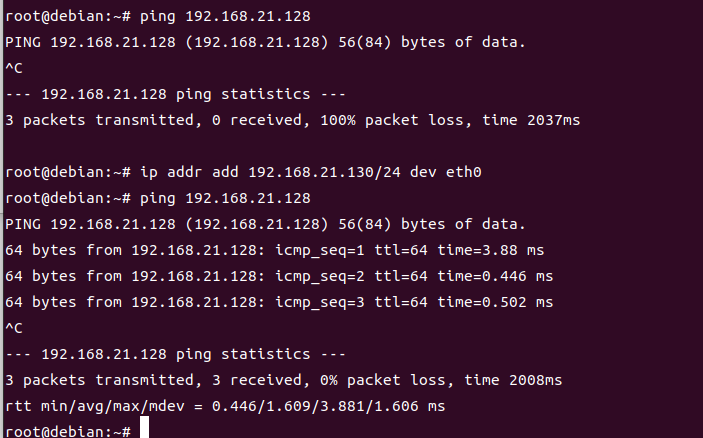The width and height of the screenshot is (703, 438).
Task: Click the 'ip addr add 192.168.21.130/24' command text
Action: tap(270, 173)
